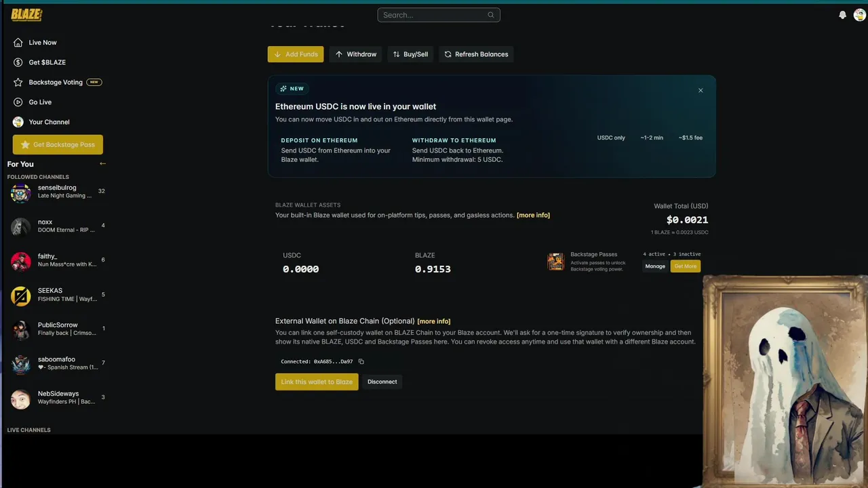The image size is (868, 488).
Task: Manage Backstage Passes
Action: tap(655, 266)
